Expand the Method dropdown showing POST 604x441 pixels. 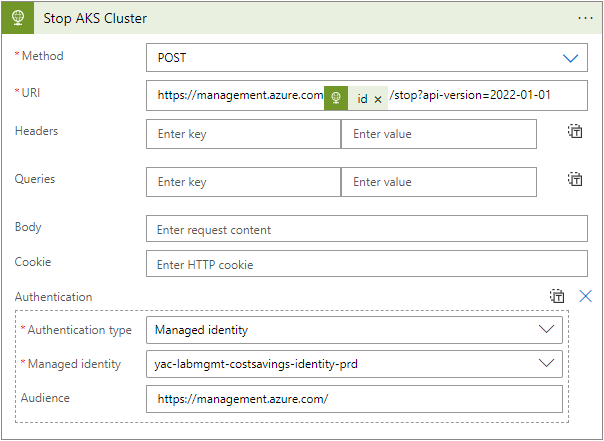point(367,58)
